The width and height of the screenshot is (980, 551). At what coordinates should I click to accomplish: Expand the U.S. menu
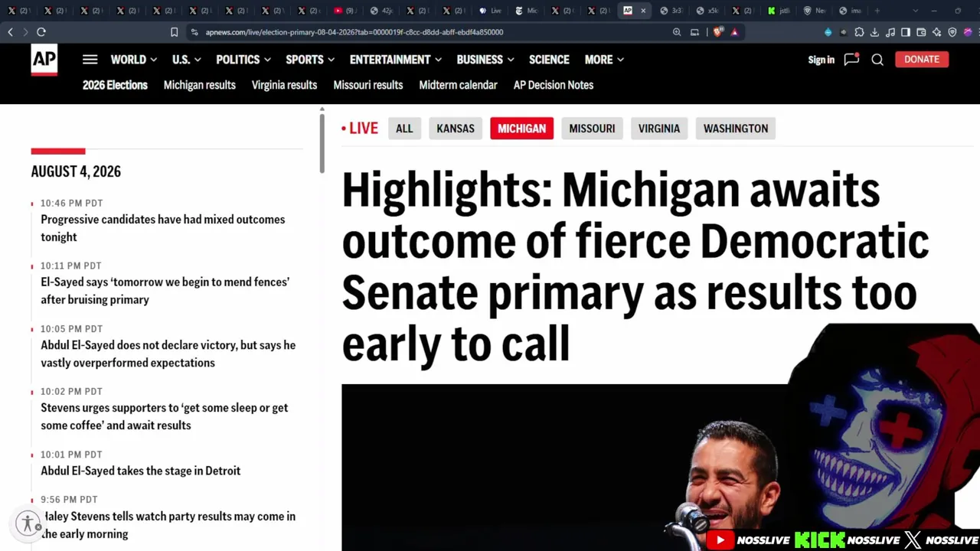[x=187, y=60]
